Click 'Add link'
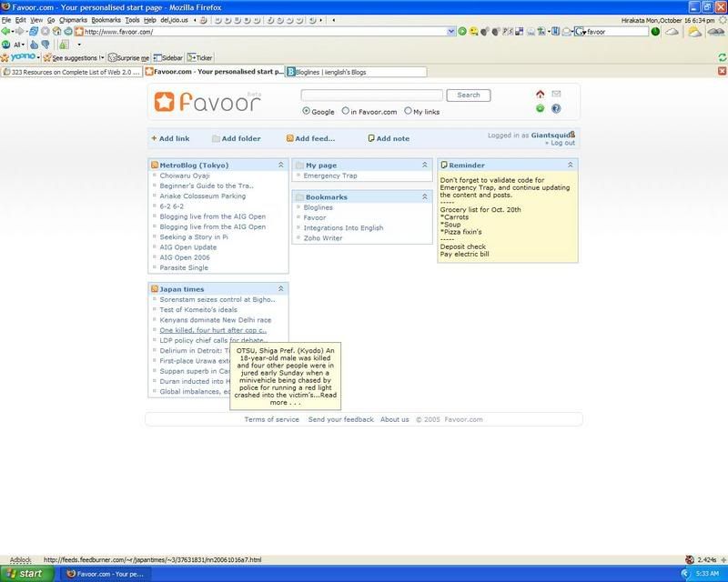Screen dimensions: 728x582 (x=170, y=138)
